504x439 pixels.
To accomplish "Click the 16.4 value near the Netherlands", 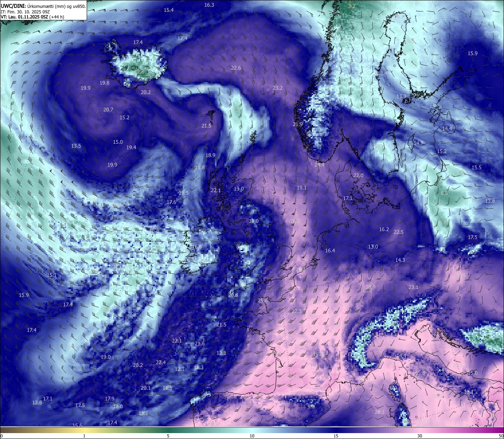I will (x=330, y=251).
